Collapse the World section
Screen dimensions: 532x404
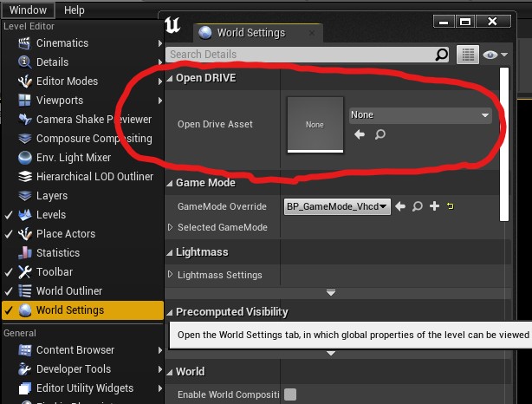pos(170,373)
